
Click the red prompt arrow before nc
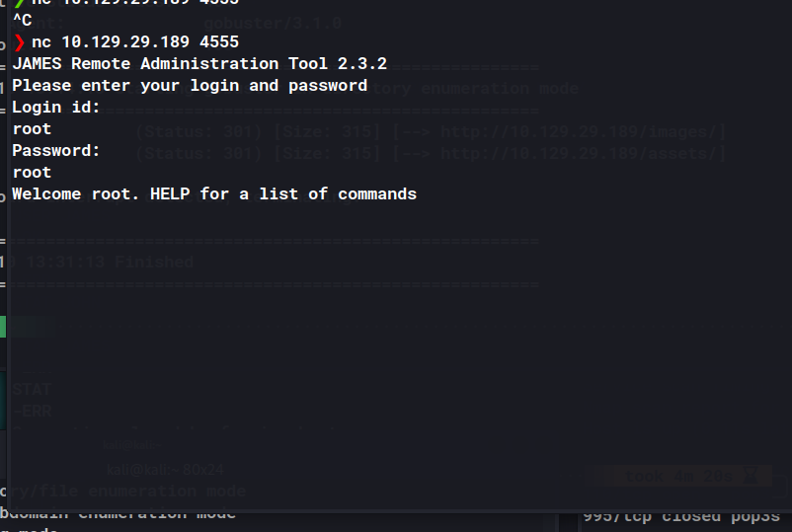18,42
